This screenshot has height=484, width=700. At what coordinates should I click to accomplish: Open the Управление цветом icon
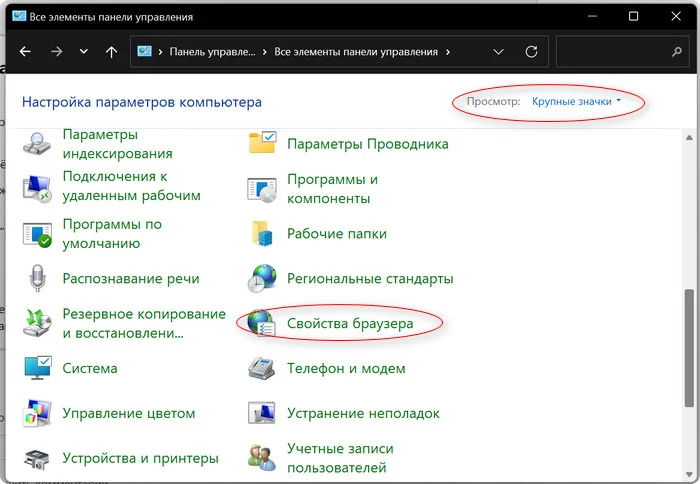coord(38,413)
